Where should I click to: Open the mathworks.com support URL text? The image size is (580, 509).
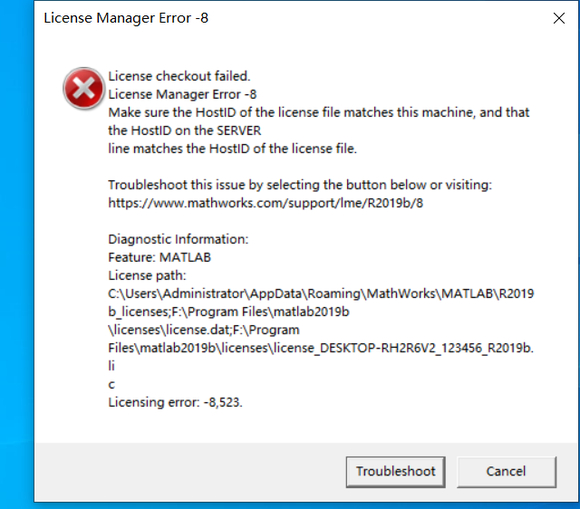pyautogui.click(x=266, y=203)
